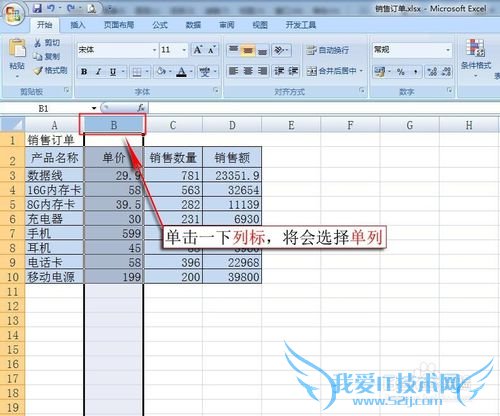This screenshot has width=500, height=416.
Task: Apply cell borders
Action: coord(137,71)
